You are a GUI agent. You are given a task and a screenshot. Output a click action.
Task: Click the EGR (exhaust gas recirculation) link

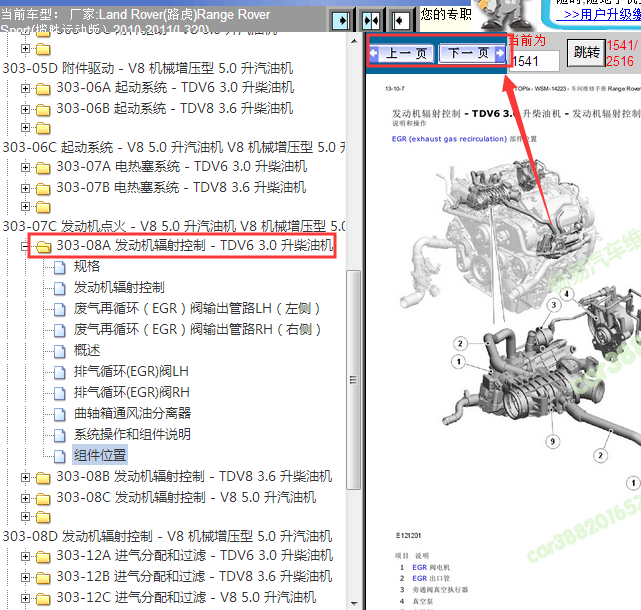click(449, 139)
